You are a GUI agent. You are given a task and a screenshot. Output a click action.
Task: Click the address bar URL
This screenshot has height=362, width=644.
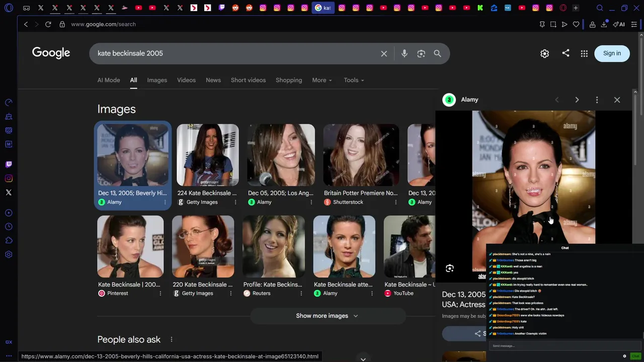(103, 24)
